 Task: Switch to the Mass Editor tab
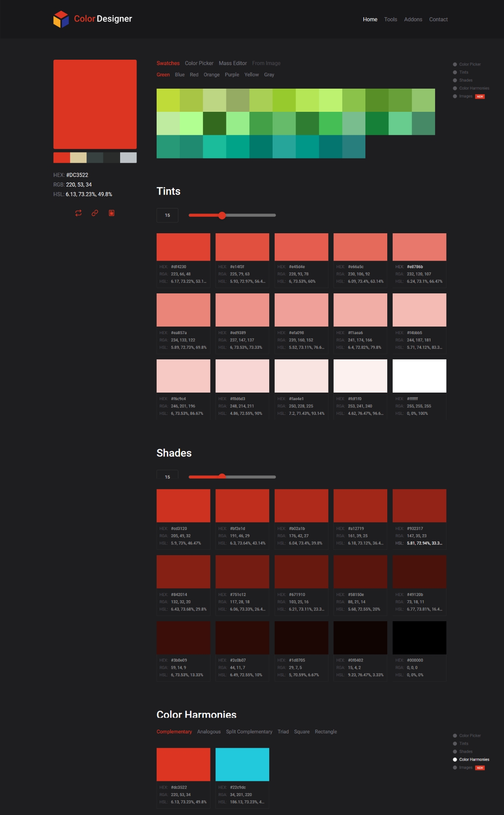[x=233, y=63]
